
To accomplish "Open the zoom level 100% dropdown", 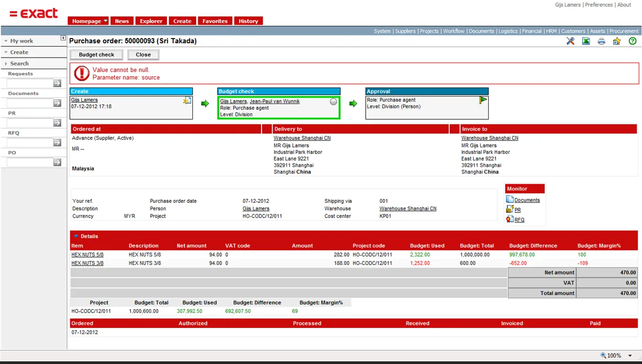I will point(630,356).
